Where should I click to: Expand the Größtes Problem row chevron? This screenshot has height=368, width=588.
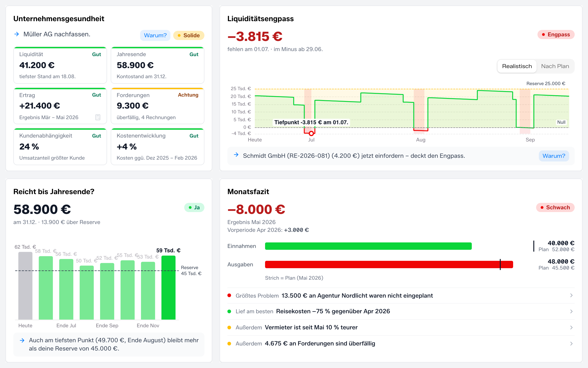pyautogui.click(x=571, y=296)
